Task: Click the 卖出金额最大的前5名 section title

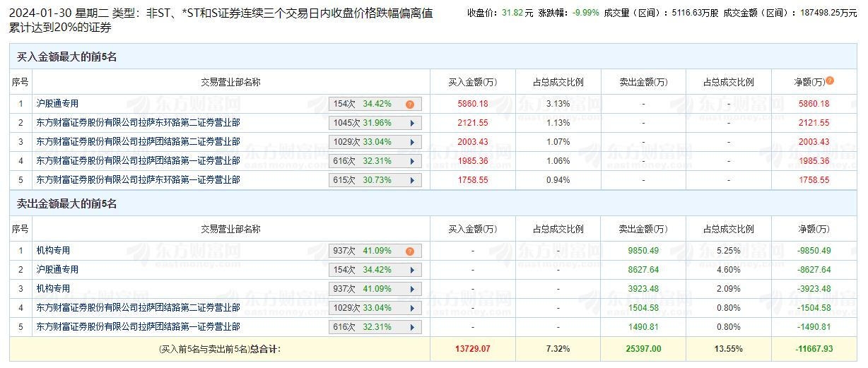Action: coord(66,204)
